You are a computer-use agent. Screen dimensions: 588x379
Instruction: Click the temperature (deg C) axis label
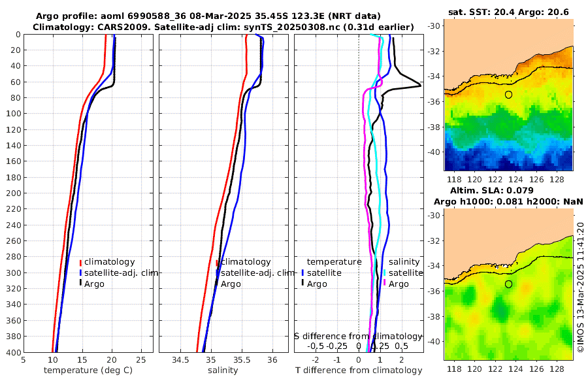[x=88, y=371]
